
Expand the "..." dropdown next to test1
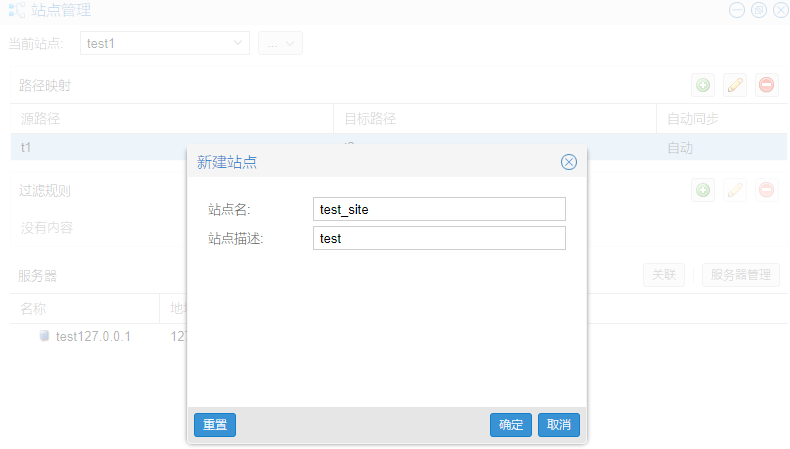click(280, 43)
